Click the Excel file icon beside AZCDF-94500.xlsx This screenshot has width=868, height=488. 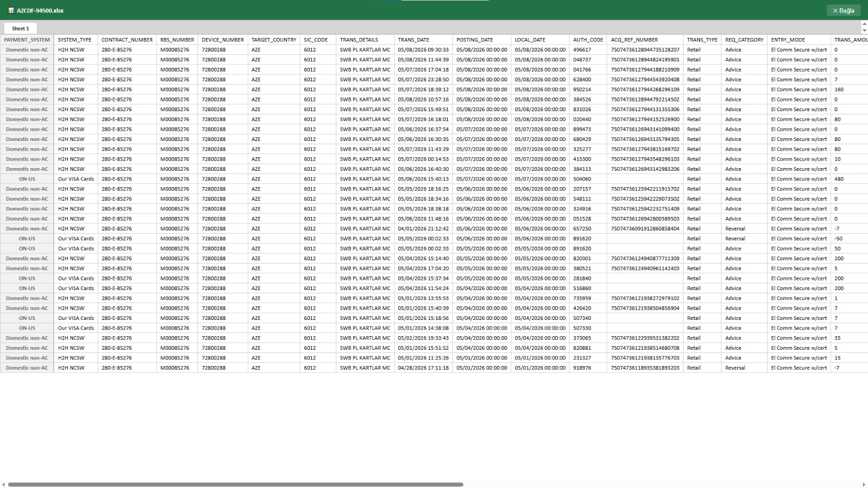click(x=11, y=10)
